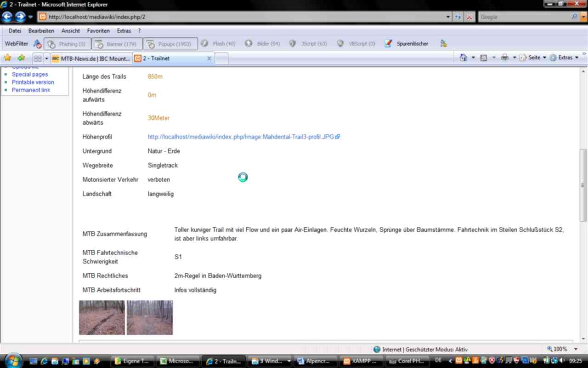Click the Refresh page icon
This screenshot has width=588, height=368.
[458, 17]
